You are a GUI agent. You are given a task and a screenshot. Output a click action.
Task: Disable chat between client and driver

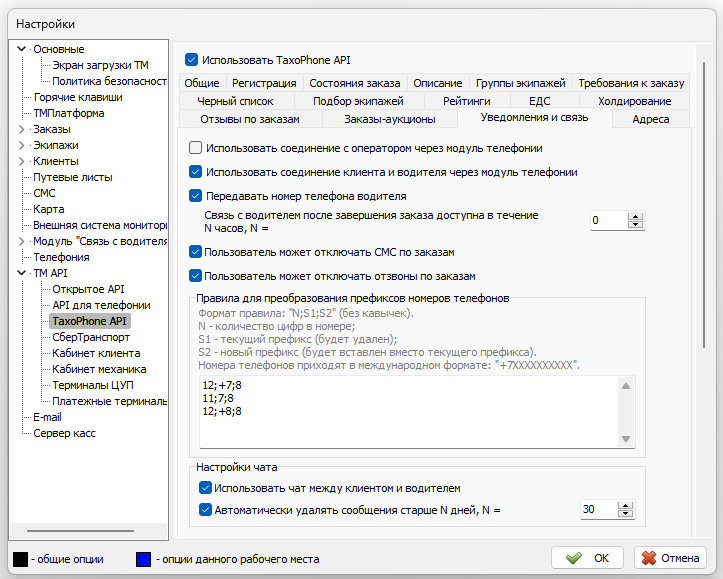[205, 488]
